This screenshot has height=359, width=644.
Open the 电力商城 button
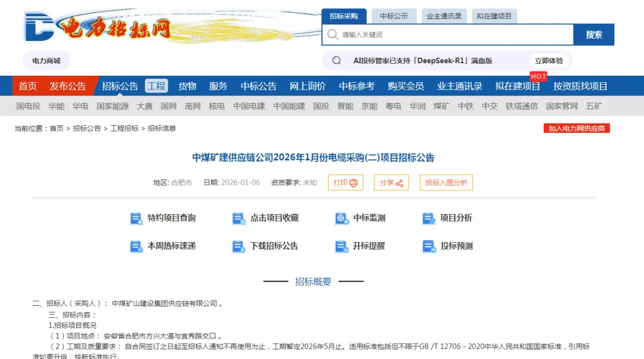[47, 61]
